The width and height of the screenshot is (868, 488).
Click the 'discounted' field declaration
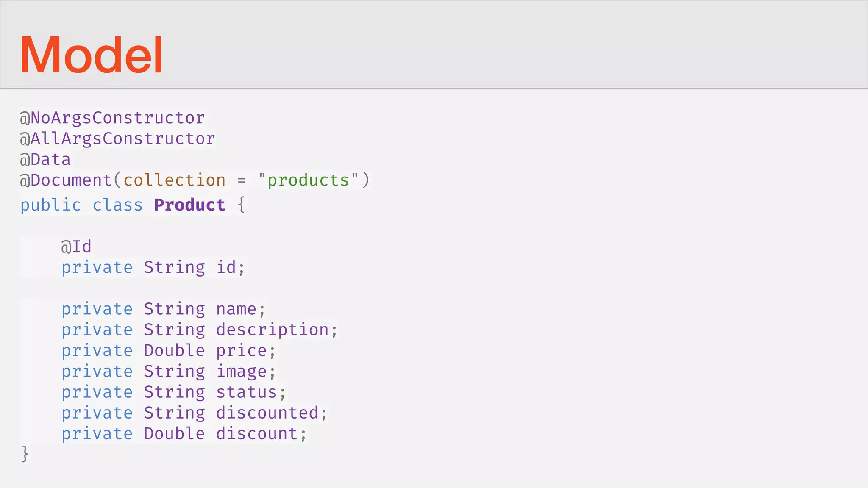[194, 413]
